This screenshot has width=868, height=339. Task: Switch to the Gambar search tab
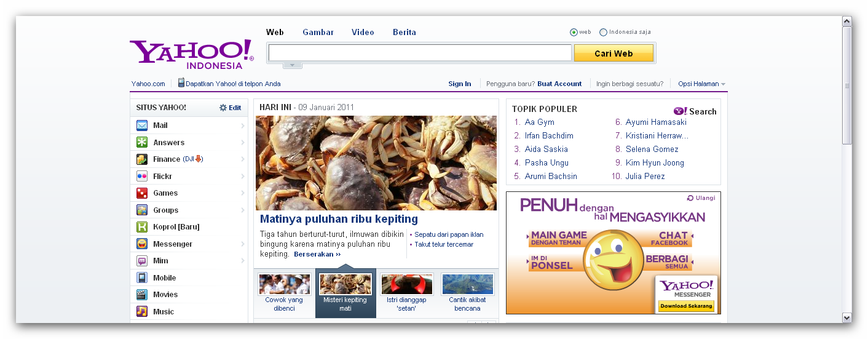pos(318,33)
